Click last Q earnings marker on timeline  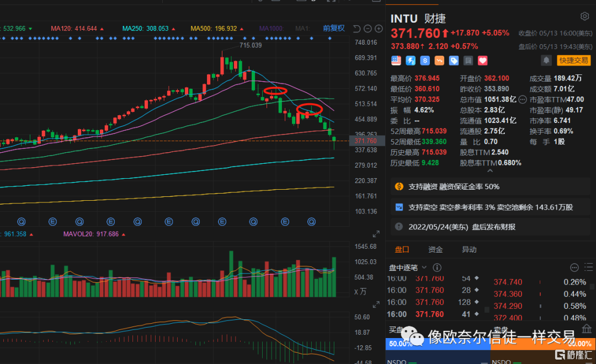[311, 222]
